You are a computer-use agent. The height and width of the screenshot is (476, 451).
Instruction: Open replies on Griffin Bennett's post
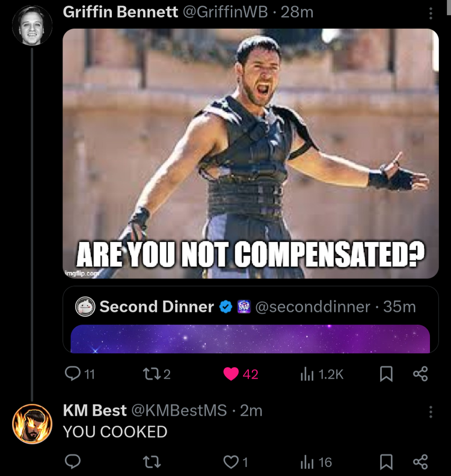coord(80,374)
